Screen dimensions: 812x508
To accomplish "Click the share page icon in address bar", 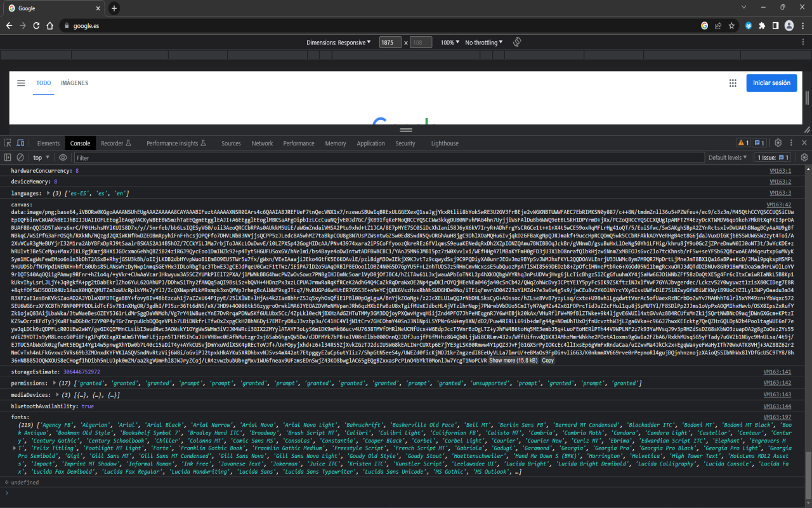I will click(718, 26).
